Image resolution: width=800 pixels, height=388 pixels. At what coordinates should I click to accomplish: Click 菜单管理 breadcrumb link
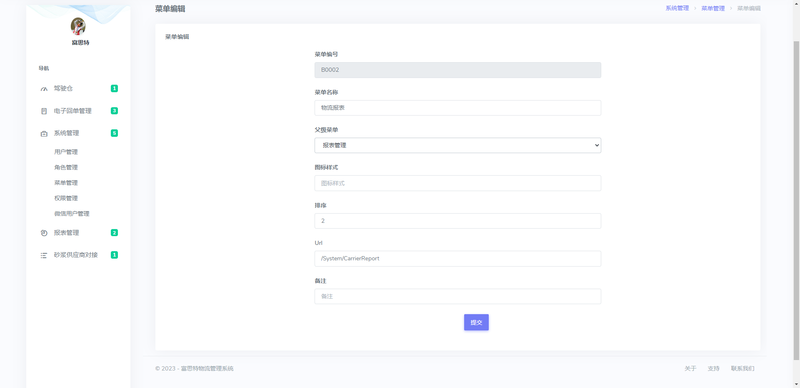(713, 8)
